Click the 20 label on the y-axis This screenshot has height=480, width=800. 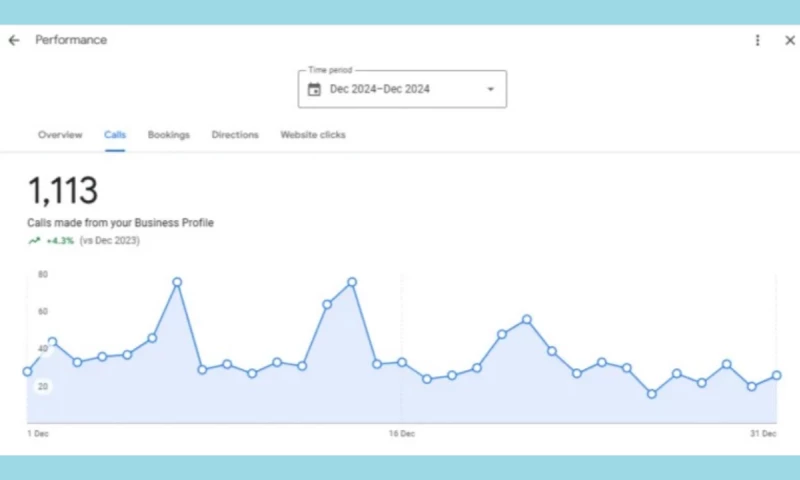pyautogui.click(x=43, y=386)
